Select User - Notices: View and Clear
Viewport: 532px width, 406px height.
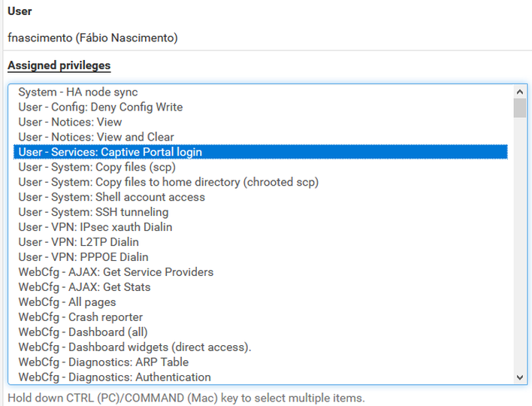(261, 137)
